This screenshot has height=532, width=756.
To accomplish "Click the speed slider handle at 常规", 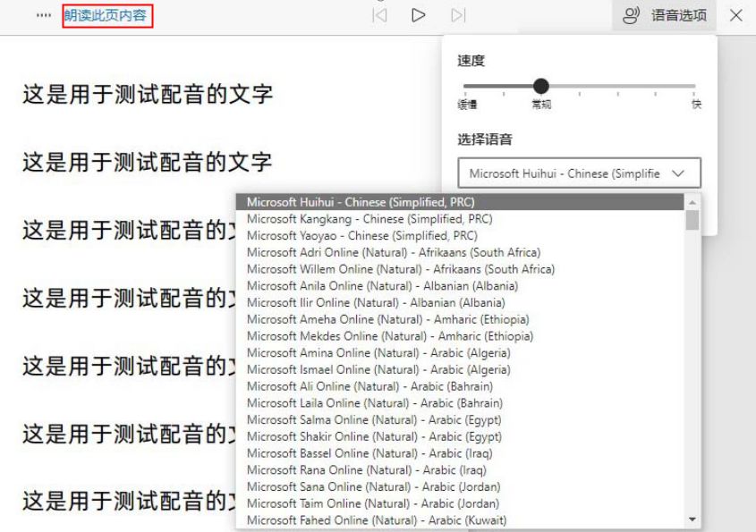I will click(541, 86).
